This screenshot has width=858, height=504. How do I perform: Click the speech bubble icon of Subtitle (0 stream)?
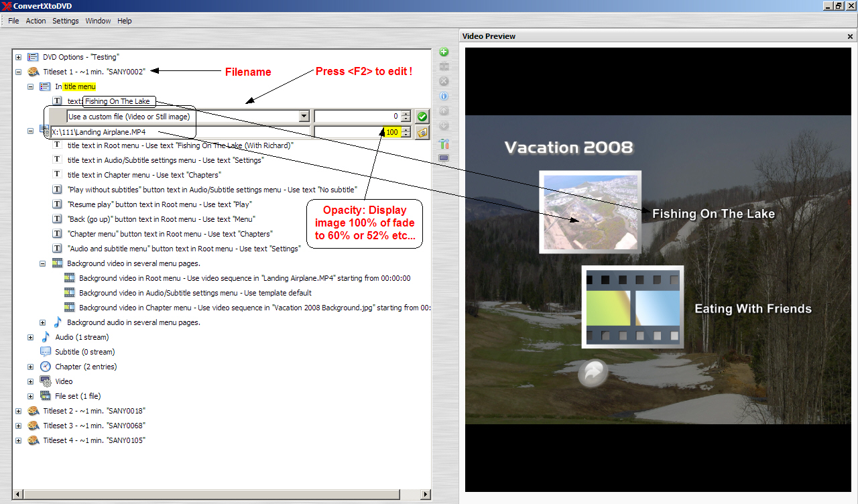pos(46,352)
